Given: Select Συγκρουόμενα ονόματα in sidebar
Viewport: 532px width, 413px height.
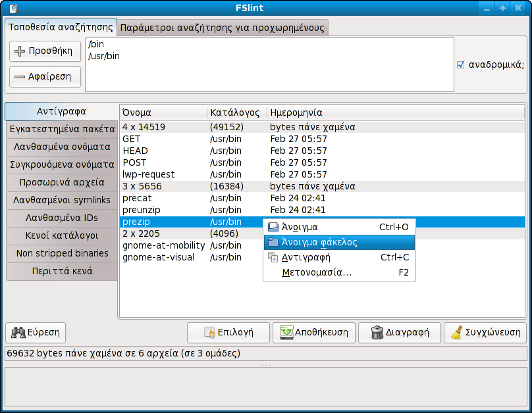Looking at the screenshot, I should pos(62,164).
